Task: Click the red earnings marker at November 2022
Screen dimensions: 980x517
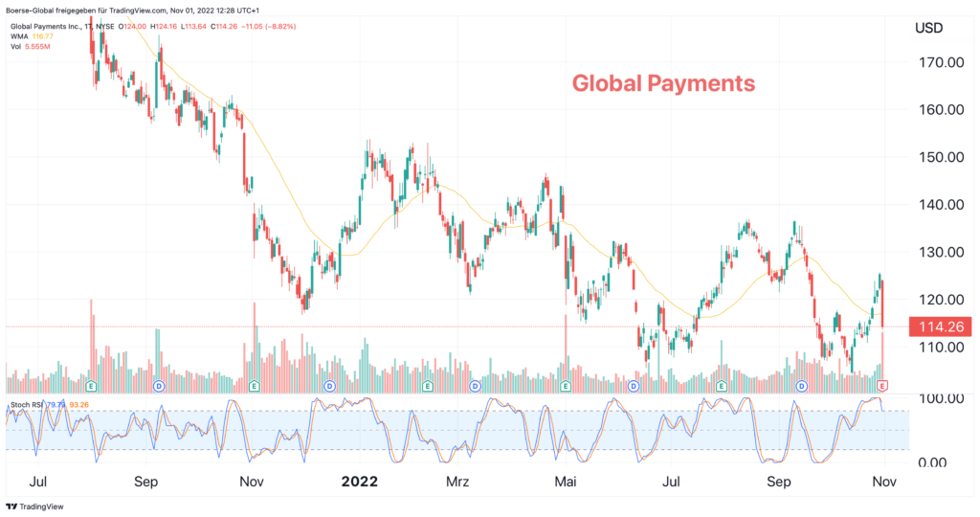Action: (x=882, y=386)
